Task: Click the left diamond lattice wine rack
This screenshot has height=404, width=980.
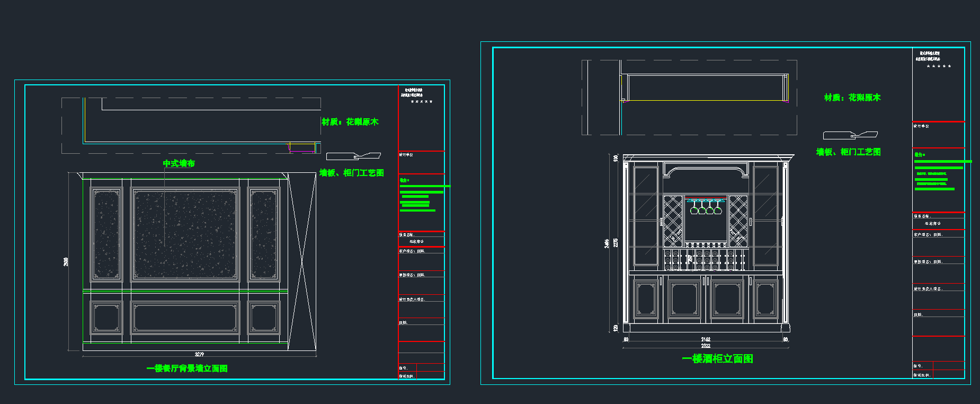Action: (673, 221)
